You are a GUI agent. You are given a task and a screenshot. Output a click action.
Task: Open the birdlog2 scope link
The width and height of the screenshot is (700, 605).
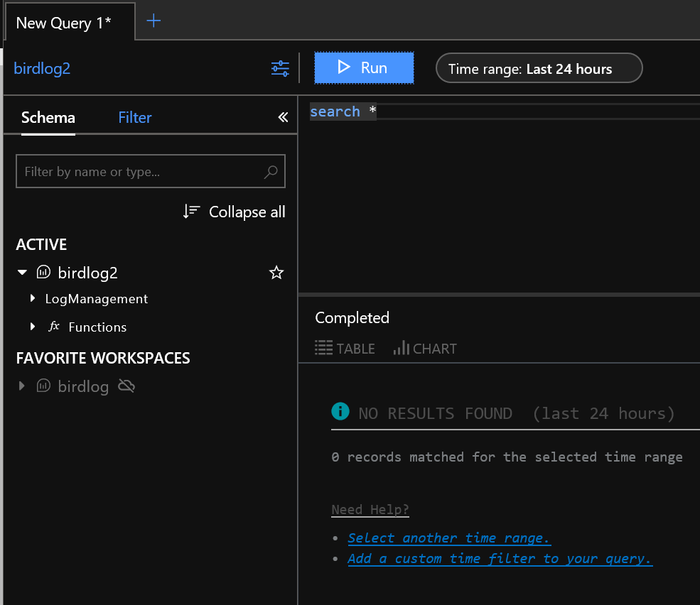42,68
